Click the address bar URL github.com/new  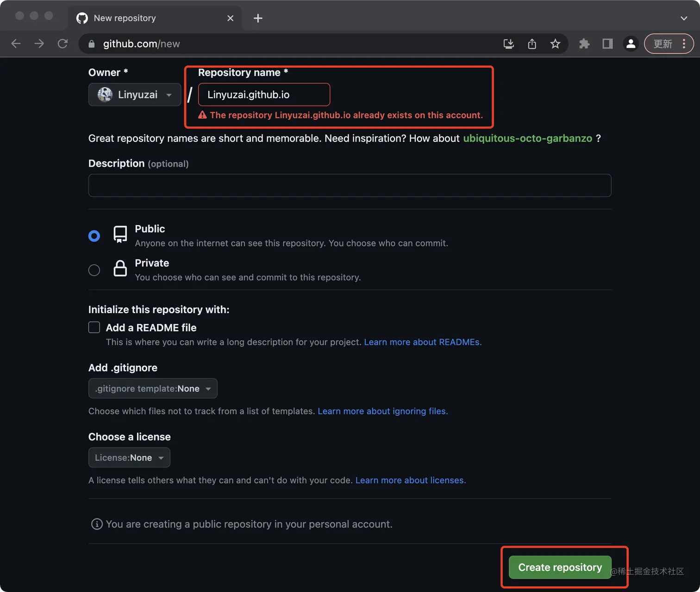[142, 44]
